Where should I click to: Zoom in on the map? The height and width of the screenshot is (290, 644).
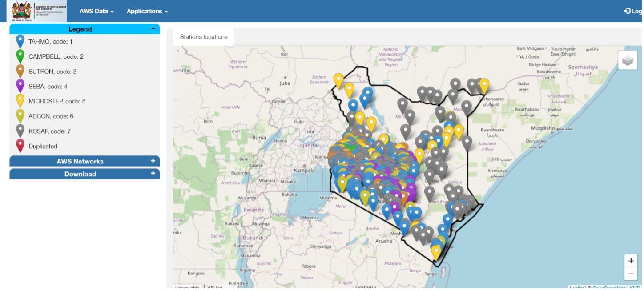[630, 261]
